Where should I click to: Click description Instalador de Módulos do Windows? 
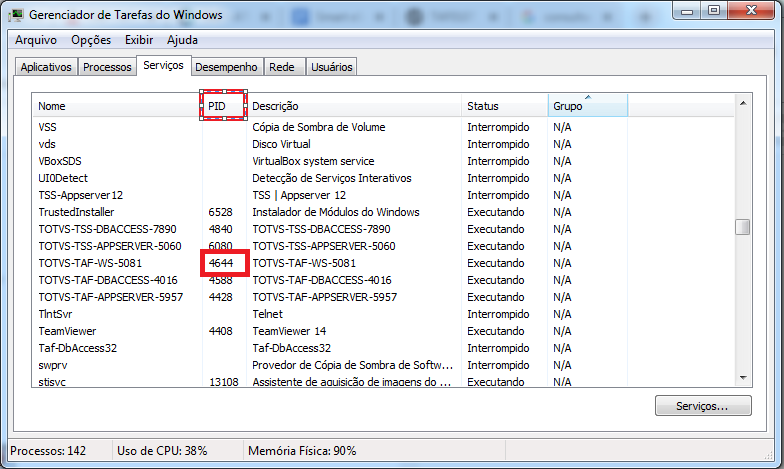[336, 212]
